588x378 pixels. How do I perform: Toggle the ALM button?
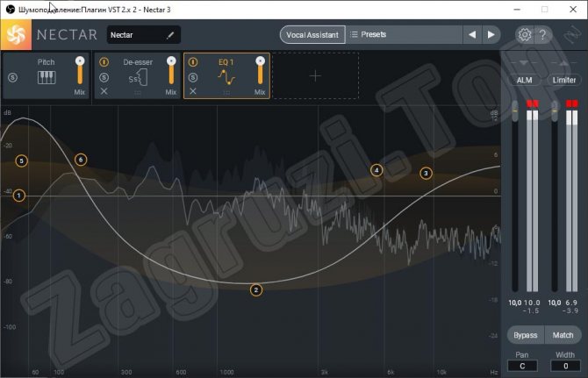point(524,80)
